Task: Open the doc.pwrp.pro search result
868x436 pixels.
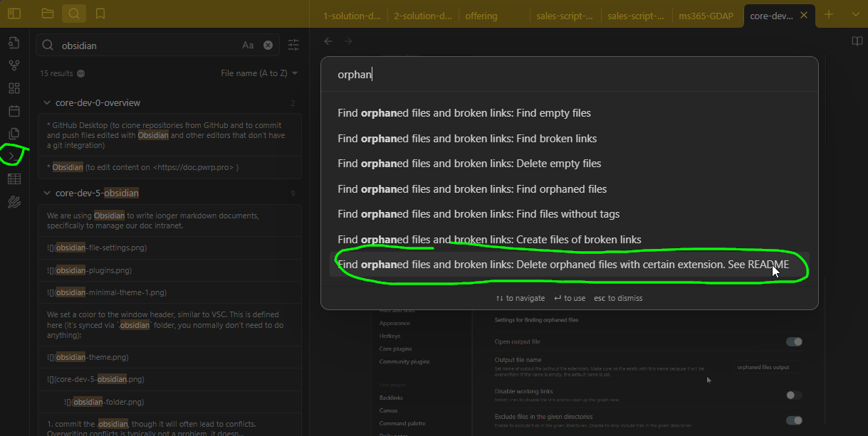Action: point(170,167)
